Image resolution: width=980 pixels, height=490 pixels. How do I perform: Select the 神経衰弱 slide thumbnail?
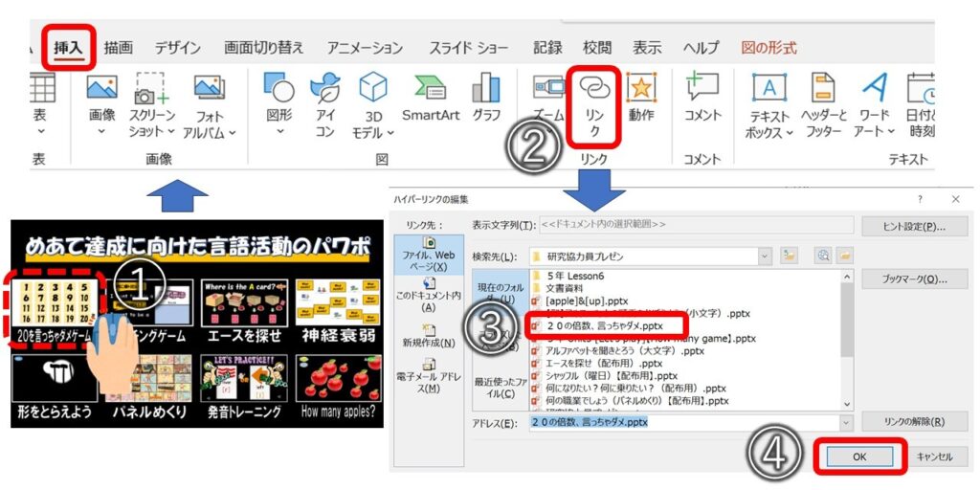338,307
